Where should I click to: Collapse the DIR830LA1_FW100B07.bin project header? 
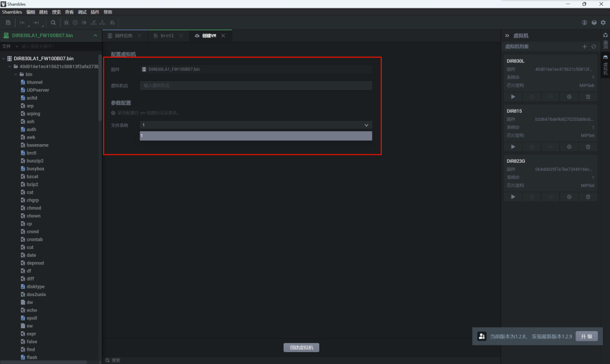(x=95, y=36)
